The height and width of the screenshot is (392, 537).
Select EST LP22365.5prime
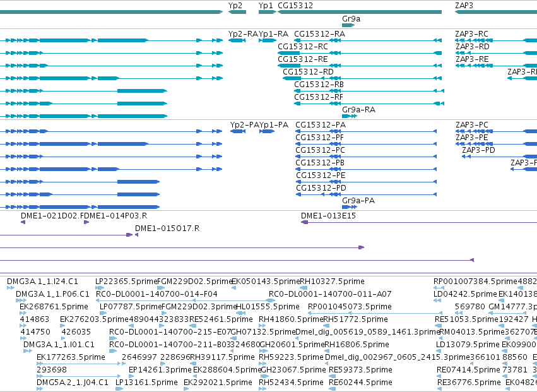126,282
